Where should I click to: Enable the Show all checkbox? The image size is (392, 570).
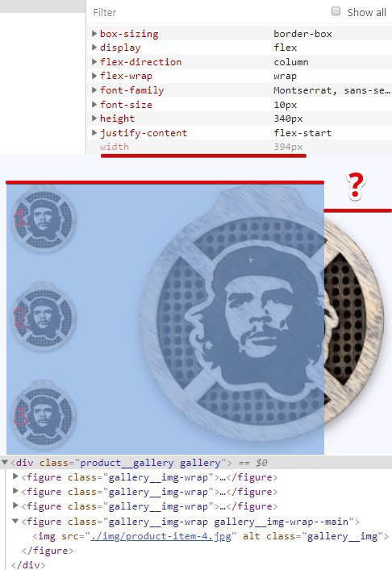pos(336,11)
